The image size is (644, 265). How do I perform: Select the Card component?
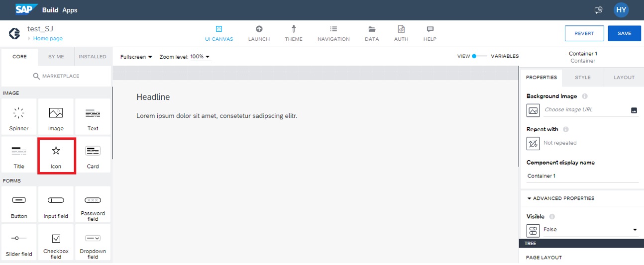coord(93,151)
